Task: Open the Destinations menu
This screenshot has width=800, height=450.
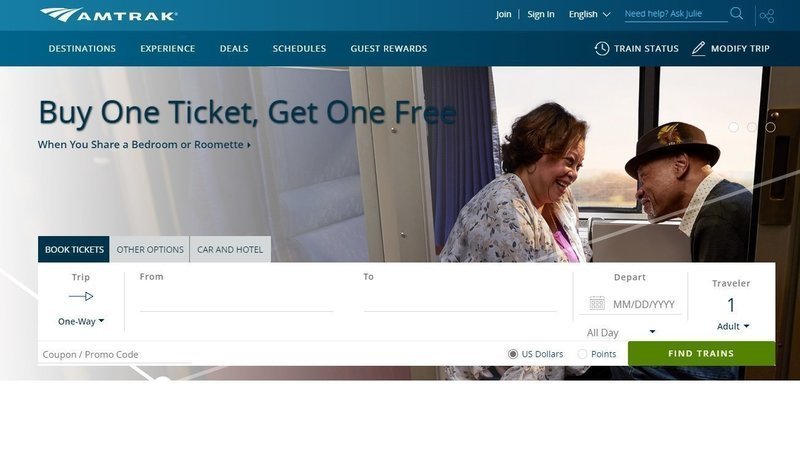Action: pos(82,48)
